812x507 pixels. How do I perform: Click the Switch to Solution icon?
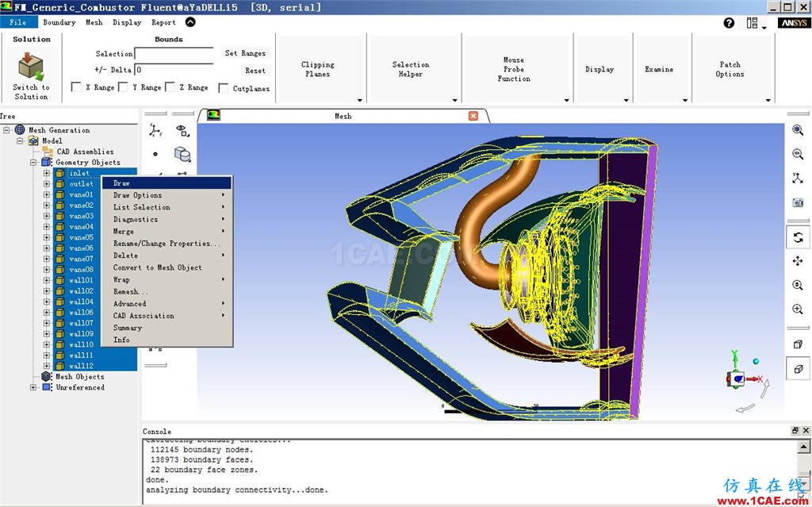[x=31, y=68]
